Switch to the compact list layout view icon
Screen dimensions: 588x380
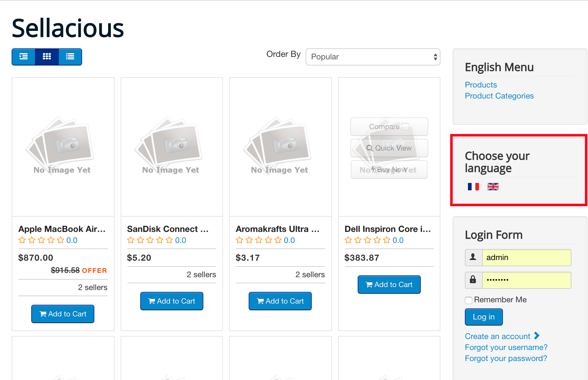click(x=70, y=57)
